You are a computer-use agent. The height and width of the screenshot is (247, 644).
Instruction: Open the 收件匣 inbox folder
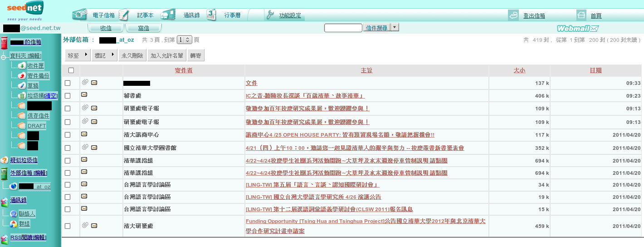[35, 66]
